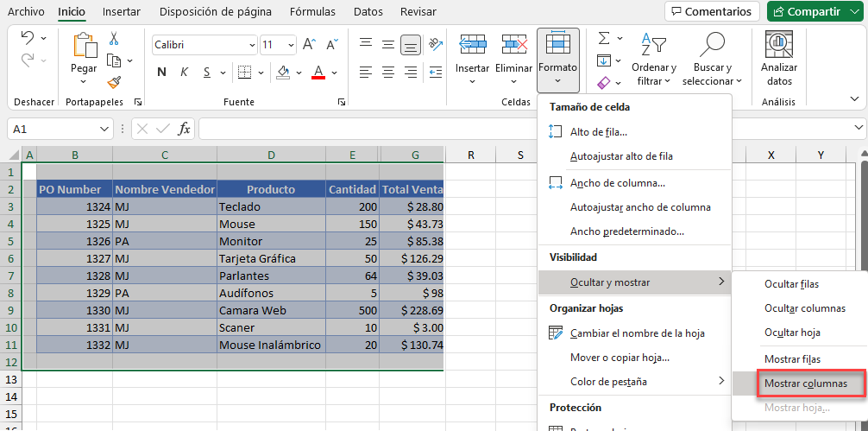This screenshot has height=431, width=868.
Task: Click the Copy pages icon
Action: (x=114, y=60)
